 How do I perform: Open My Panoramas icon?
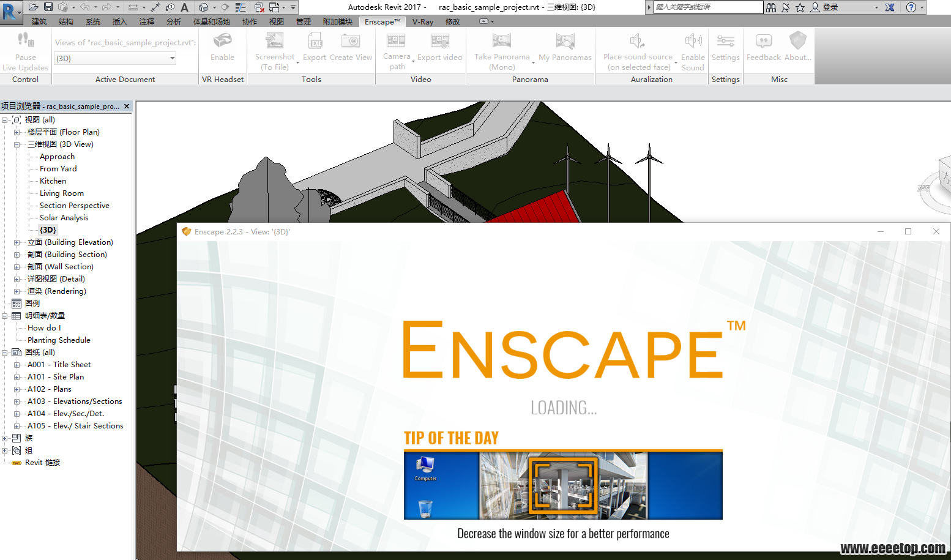point(565,41)
